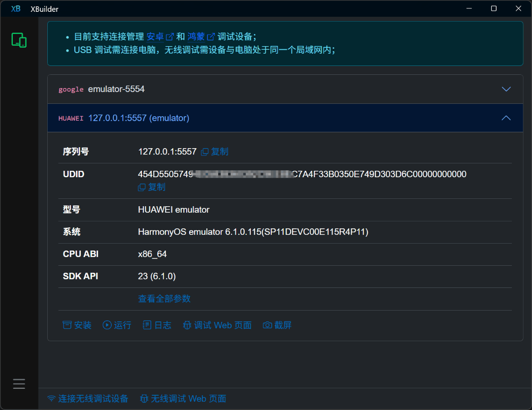This screenshot has height=410, width=532.
Task: Maximize the XBuilder window
Action: pyautogui.click(x=494, y=8)
